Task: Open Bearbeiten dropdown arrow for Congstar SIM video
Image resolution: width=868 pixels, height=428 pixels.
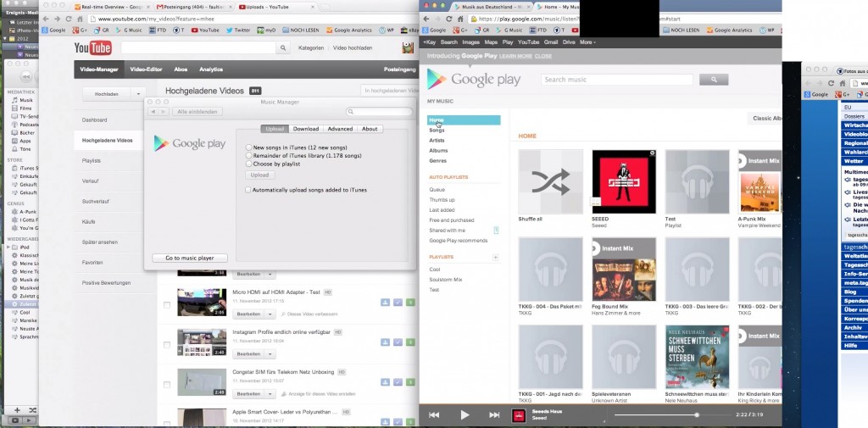Action: [270, 394]
